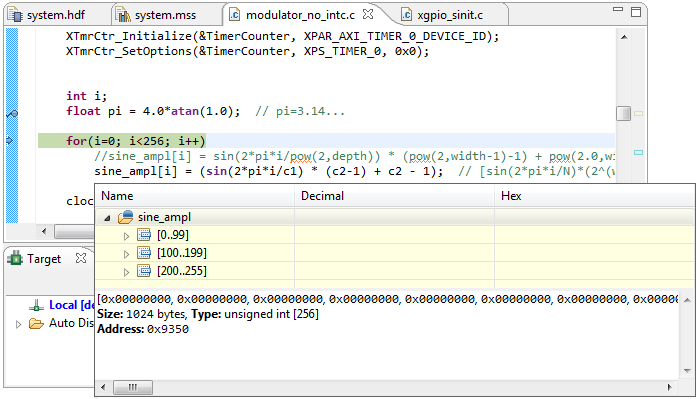Click the [200..255] array partition icon
Screen dimensions: 697x399
144,271
